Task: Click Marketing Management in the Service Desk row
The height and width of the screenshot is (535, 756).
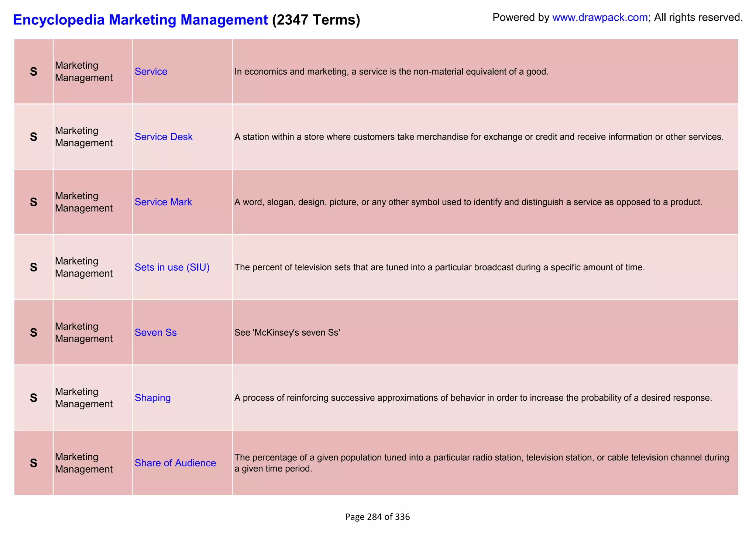Action: (84, 137)
